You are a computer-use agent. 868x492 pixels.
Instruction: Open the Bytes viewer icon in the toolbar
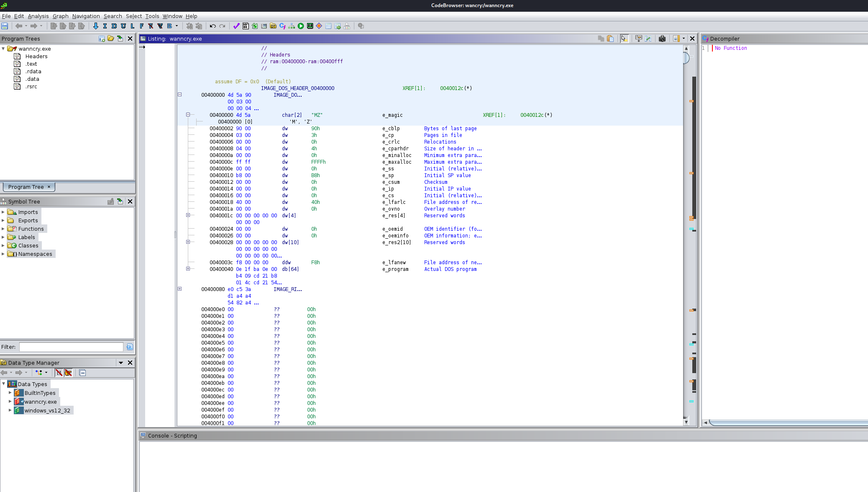tap(246, 26)
